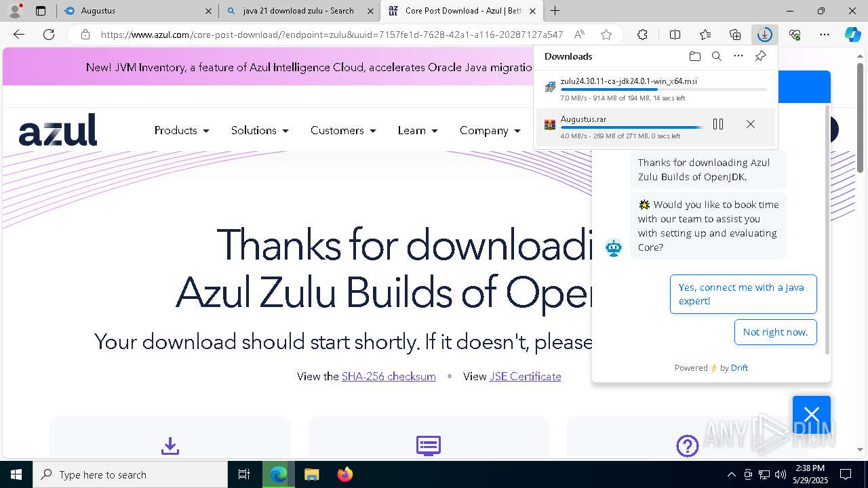868x488 pixels.
Task: Reload the page with the refresh icon
Action: coord(49,35)
